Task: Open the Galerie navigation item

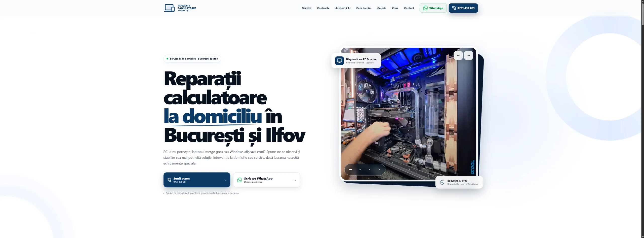Action: click(382, 8)
